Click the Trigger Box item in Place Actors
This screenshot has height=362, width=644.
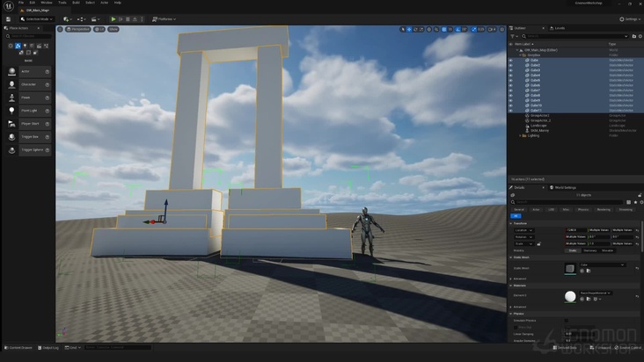pyautogui.click(x=28, y=137)
